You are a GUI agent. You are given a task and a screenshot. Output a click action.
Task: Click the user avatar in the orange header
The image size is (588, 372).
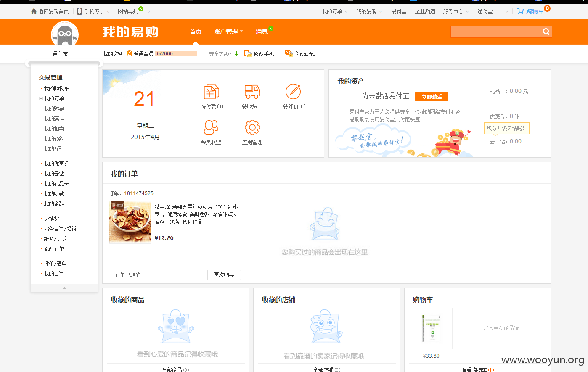tap(65, 33)
